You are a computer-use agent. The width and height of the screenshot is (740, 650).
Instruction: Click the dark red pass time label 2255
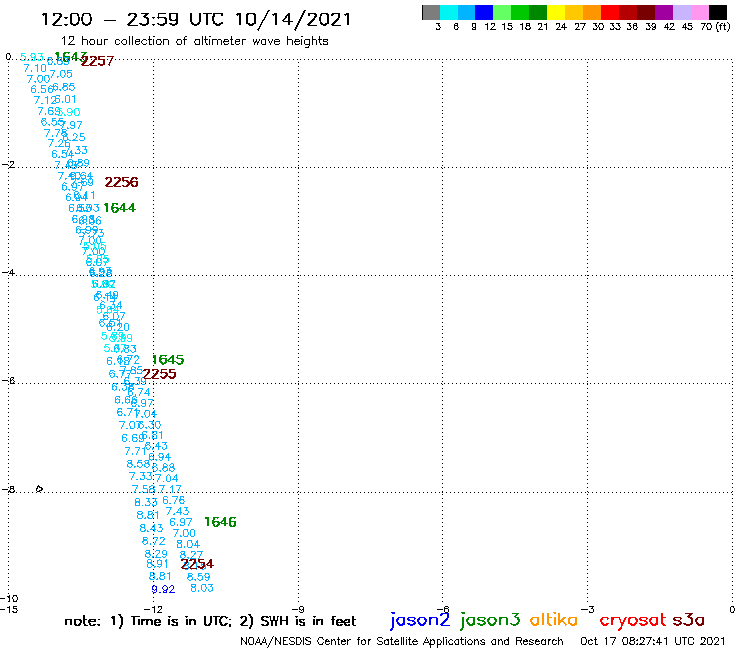pyautogui.click(x=160, y=374)
